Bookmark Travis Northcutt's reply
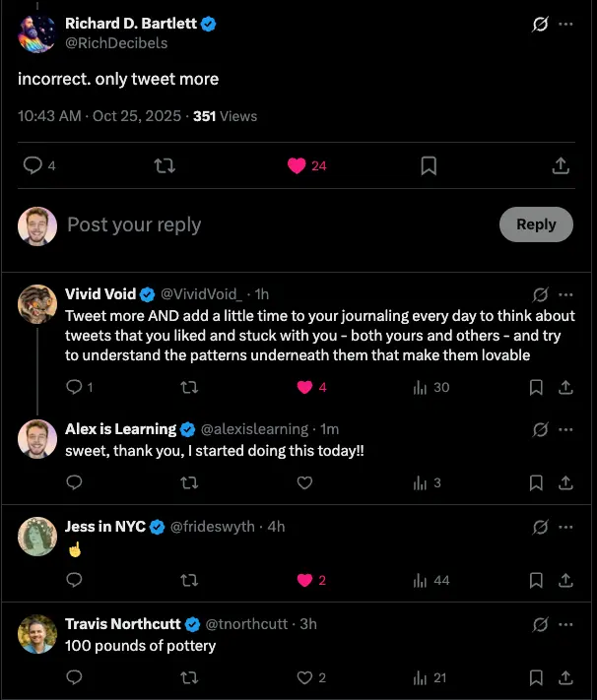 [536, 677]
